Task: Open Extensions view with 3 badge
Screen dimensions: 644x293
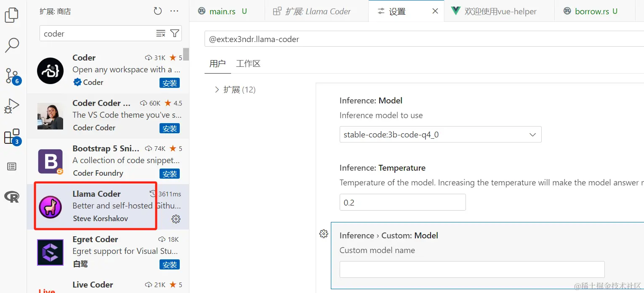Action: tap(12, 137)
